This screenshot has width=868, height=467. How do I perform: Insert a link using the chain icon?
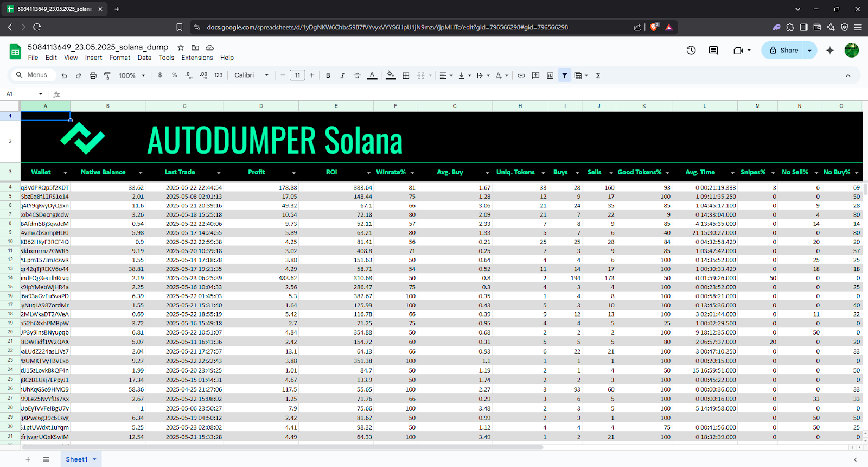coord(521,75)
